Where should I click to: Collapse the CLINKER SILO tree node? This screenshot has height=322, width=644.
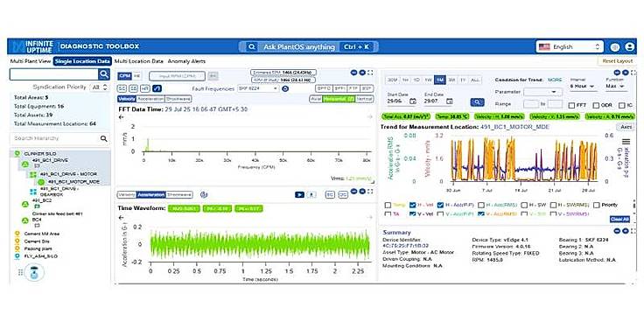click(17, 153)
